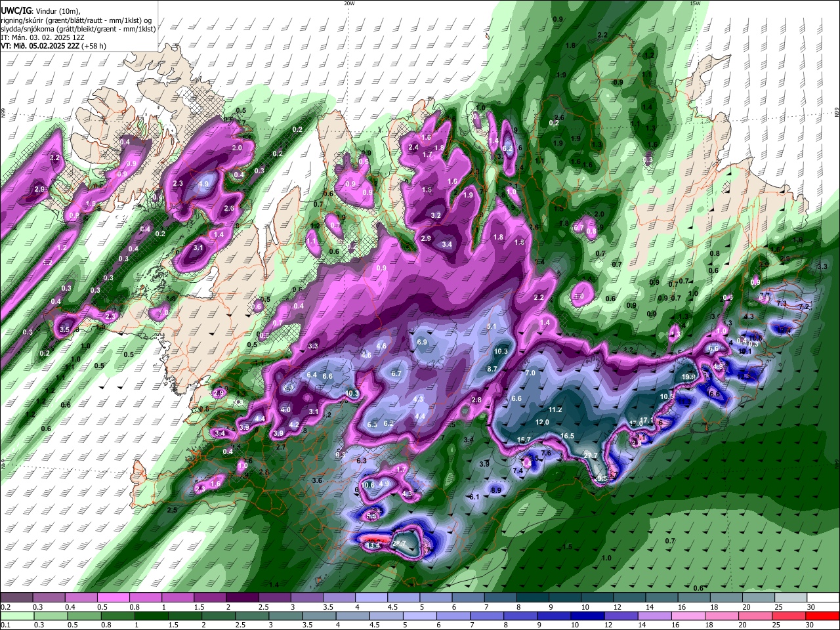Image resolution: width=840 pixels, height=630 pixels.
Task: Click the '3.2' precipitation value
Action: tap(436, 215)
